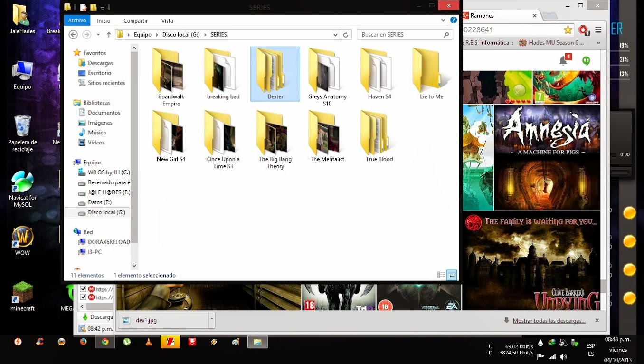Open the quick access toolbar customize dropdown
The height and width of the screenshot is (364, 644).
tap(103, 8)
